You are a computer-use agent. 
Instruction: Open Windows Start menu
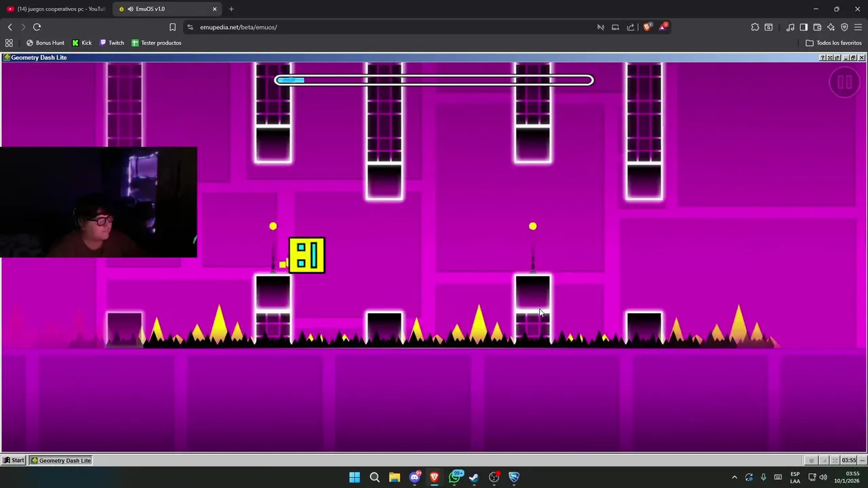(x=355, y=477)
